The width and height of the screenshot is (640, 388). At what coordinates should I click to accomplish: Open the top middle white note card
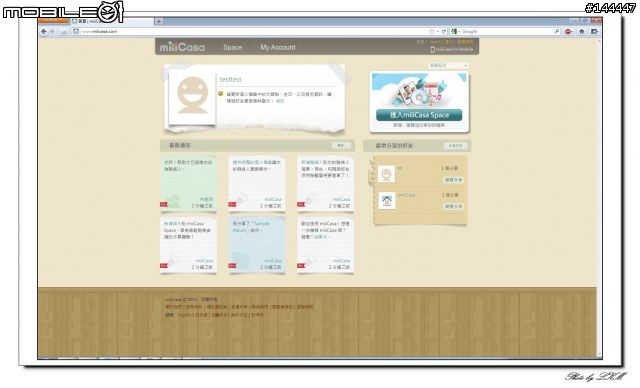tap(257, 183)
